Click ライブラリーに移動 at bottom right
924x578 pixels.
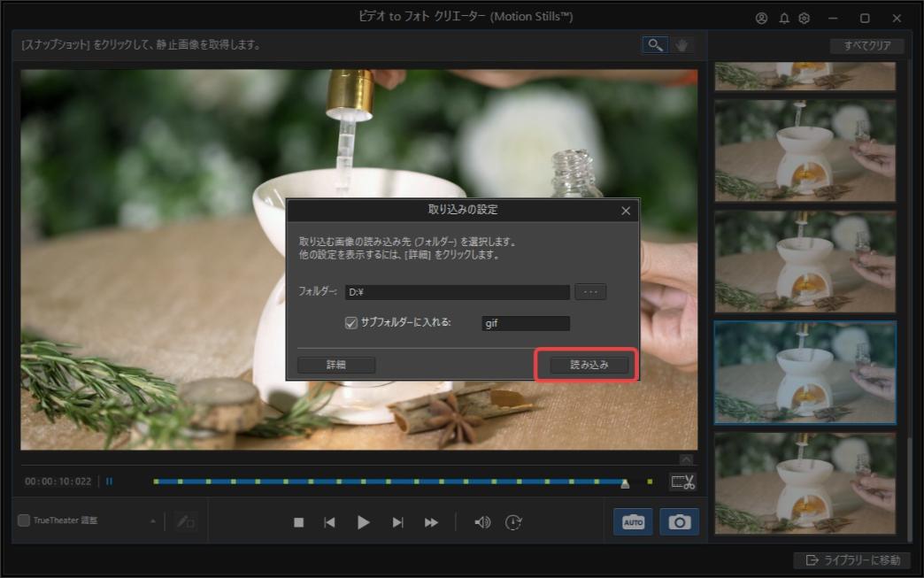tap(853, 561)
